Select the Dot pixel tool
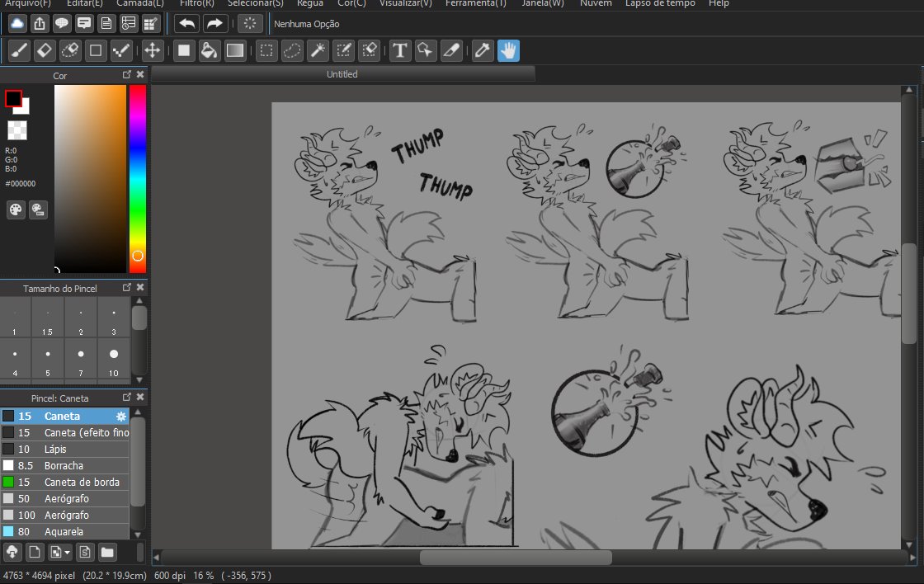Screen dimensions: 924x584 pos(121,50)
